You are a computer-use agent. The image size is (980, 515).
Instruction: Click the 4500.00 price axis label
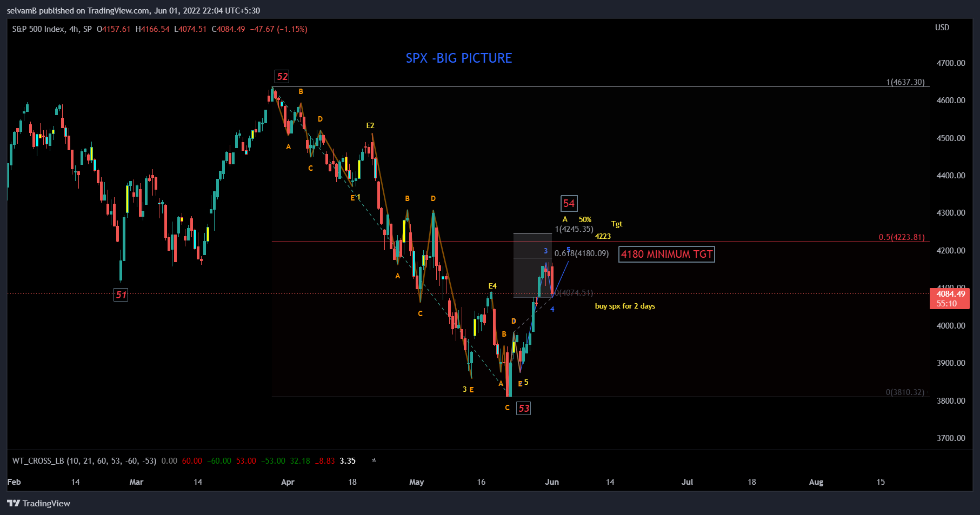coord(951,138)
